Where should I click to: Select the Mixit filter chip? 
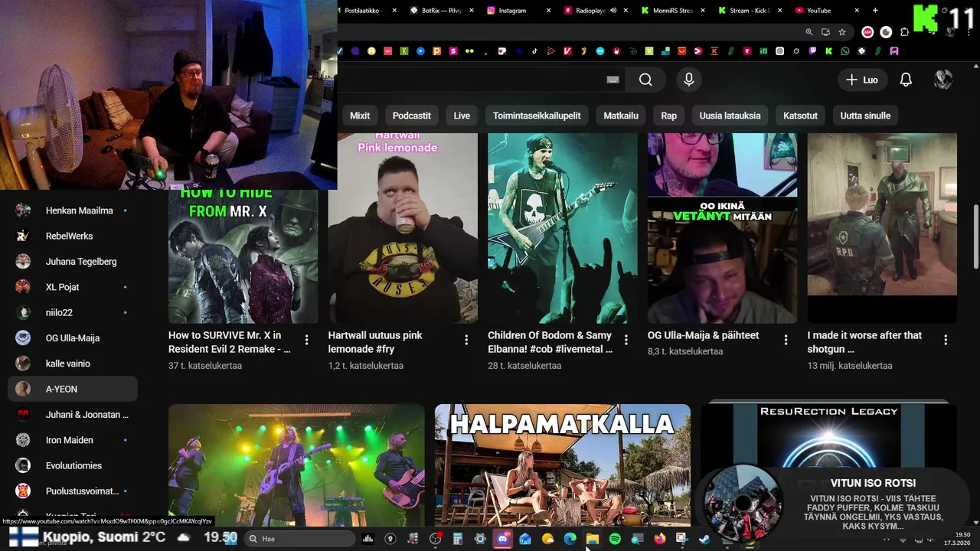(x=360, y=116)
